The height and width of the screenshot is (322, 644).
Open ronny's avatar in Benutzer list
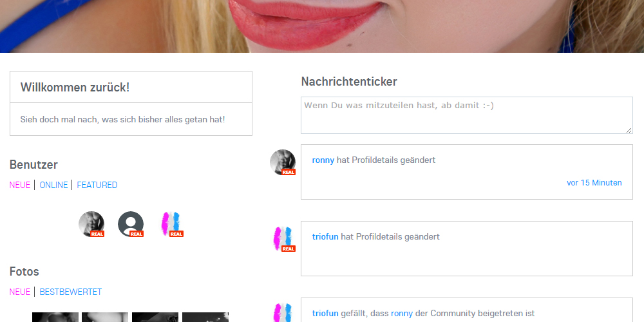point(91,224)
